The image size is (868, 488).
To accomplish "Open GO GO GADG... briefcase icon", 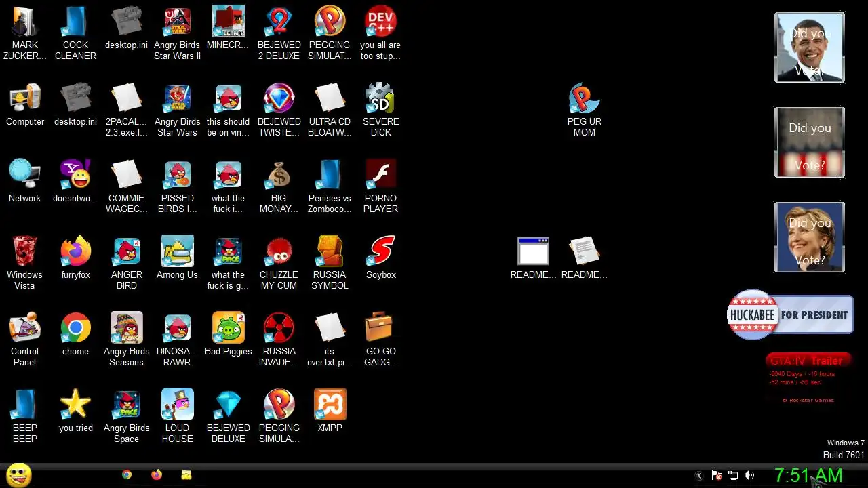I will coord(381,340).
